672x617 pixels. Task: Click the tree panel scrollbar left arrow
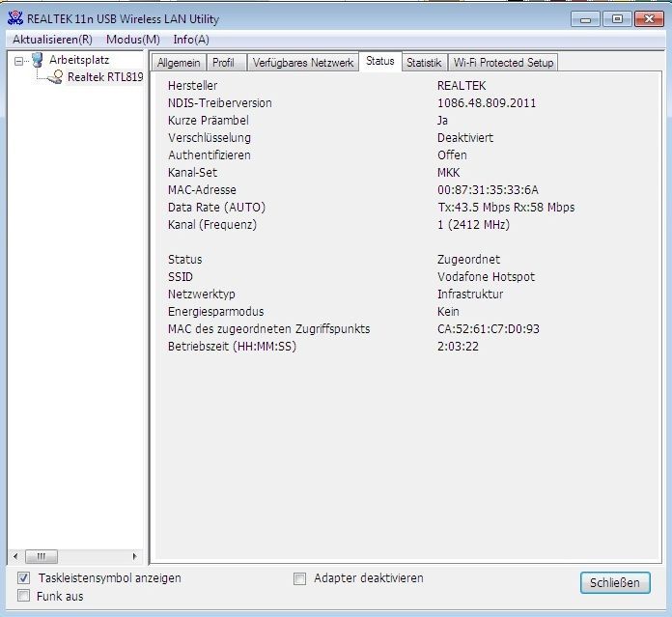[15, 556]
